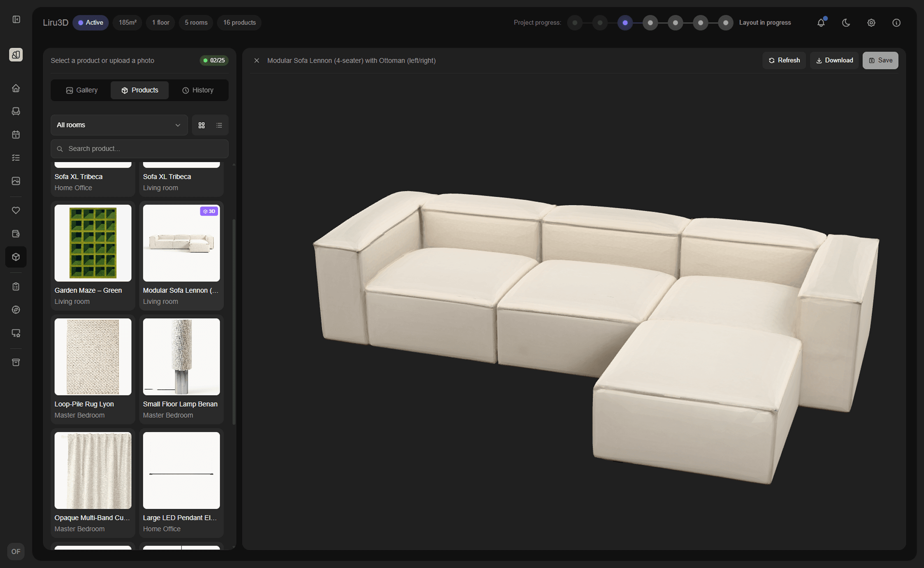924x568 pixels.
Task: Select the Home icon in left sidebar
Action: point(16,88)
